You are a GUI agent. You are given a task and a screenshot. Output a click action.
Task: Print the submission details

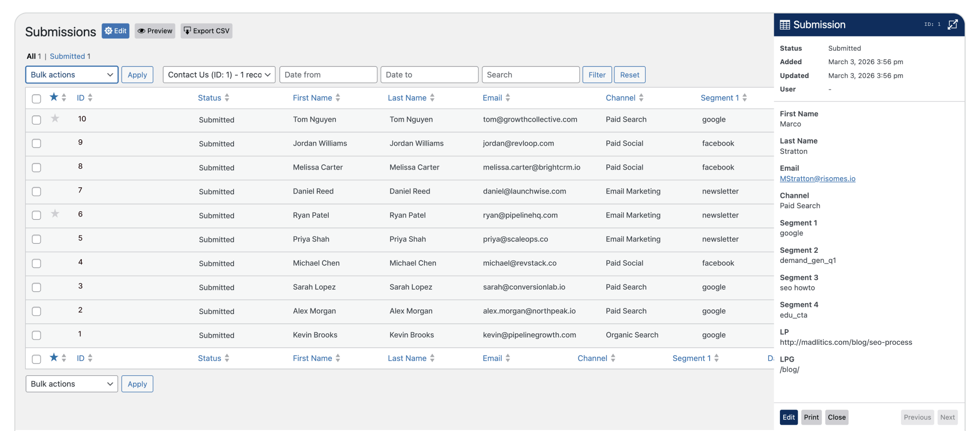point(812,417)
